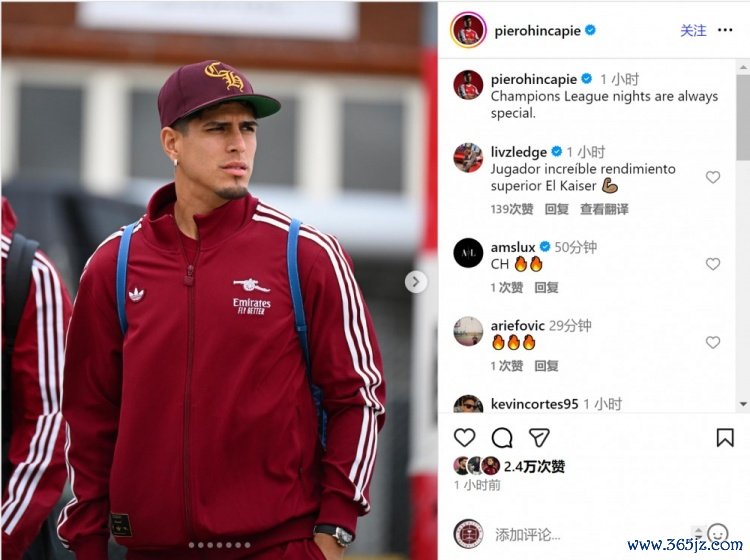This screenshot has height=560, width=750.
Task: Like the post with heart icon
Action: tap(464, 438)
